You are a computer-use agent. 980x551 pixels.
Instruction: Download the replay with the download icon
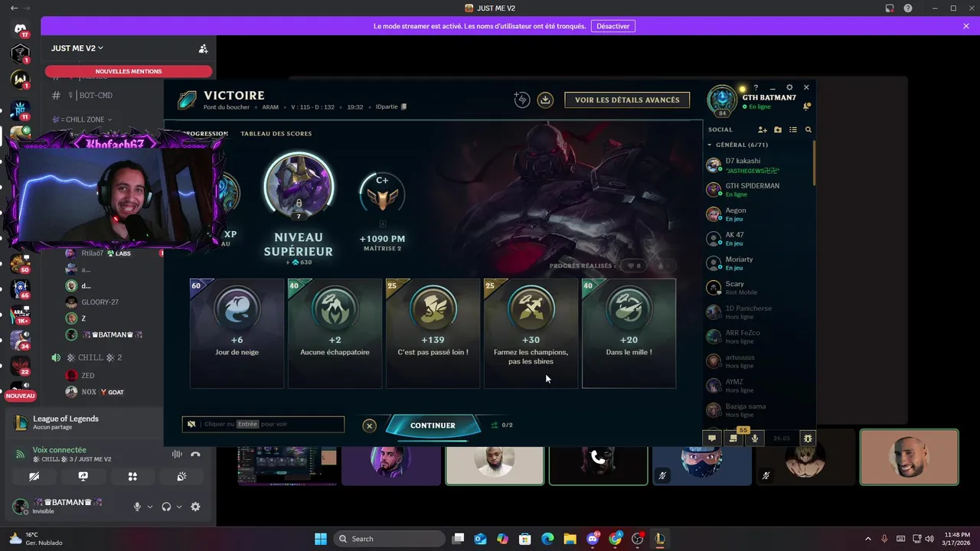pyautogui.click(x=545, y=99)
